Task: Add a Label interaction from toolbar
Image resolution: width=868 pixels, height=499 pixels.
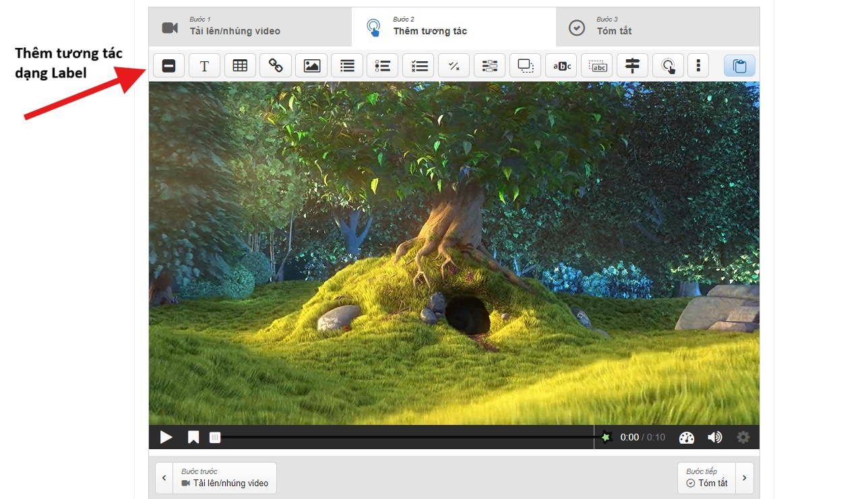Action: [169, 65]
